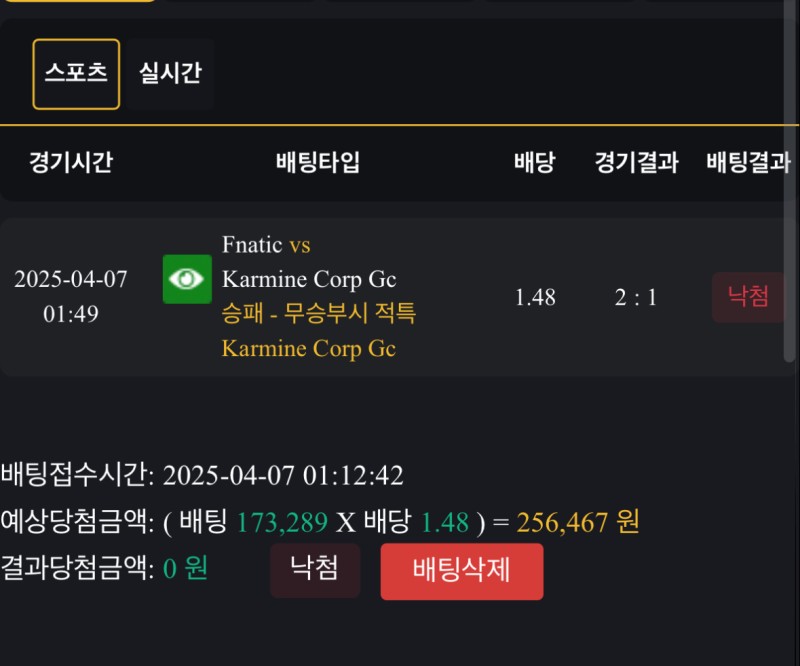Click the 배팅접수시간 timestamp line
The image size is (800, 666).
tap(202, 476)
